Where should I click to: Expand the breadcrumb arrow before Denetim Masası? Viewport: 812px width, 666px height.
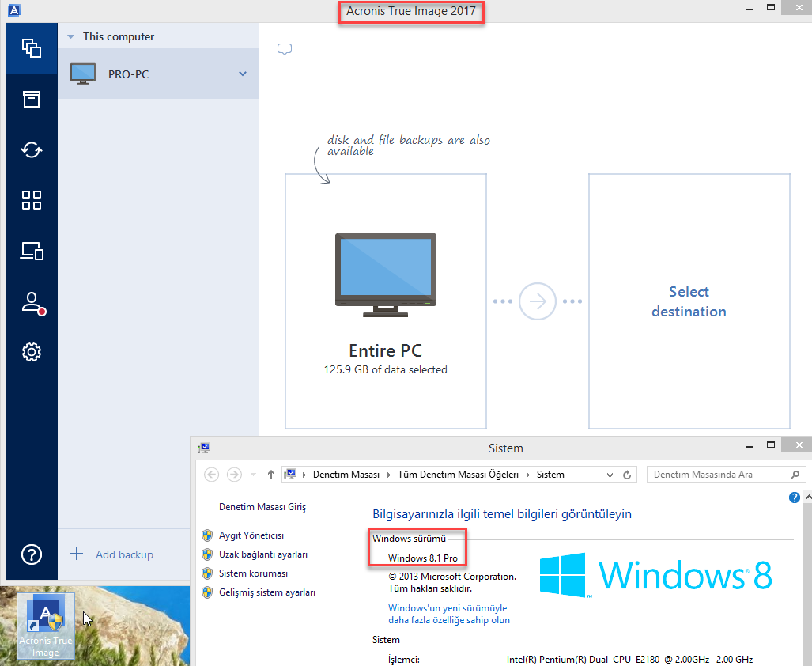pos(304,475)
